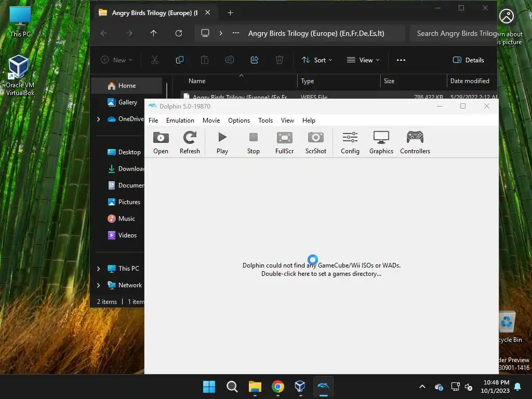Go up one folder in File Explorer
The height and width of the screenshot is (399, 532).
click(154, 33)
